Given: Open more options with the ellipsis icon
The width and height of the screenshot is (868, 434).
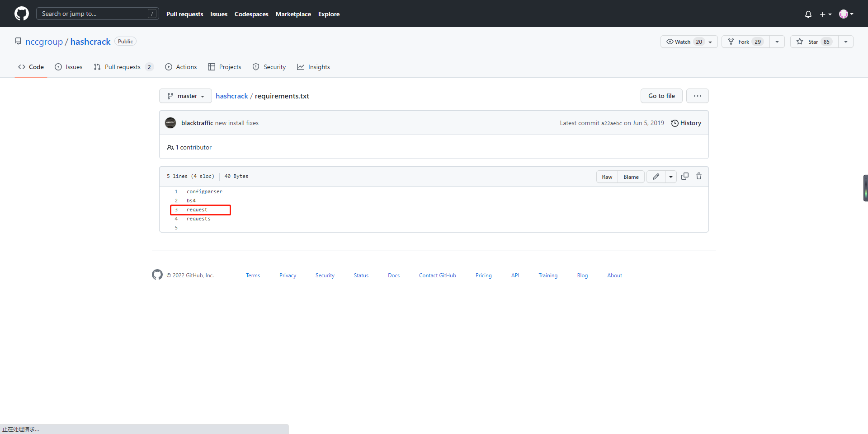Looking at the screenshot, I should 698,96.
